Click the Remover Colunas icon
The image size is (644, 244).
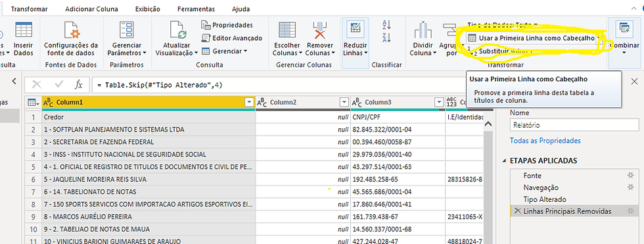[320, 30]
